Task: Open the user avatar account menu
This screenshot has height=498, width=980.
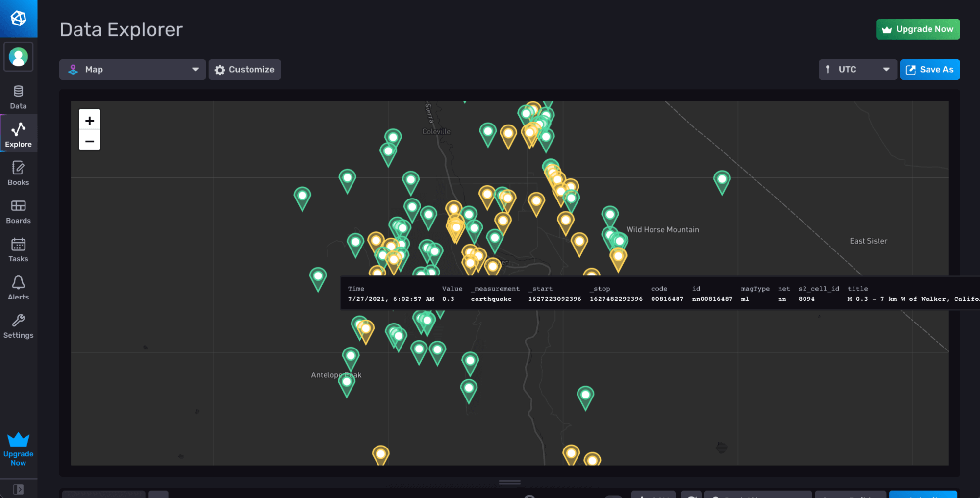Action: (x=18, y=56)
